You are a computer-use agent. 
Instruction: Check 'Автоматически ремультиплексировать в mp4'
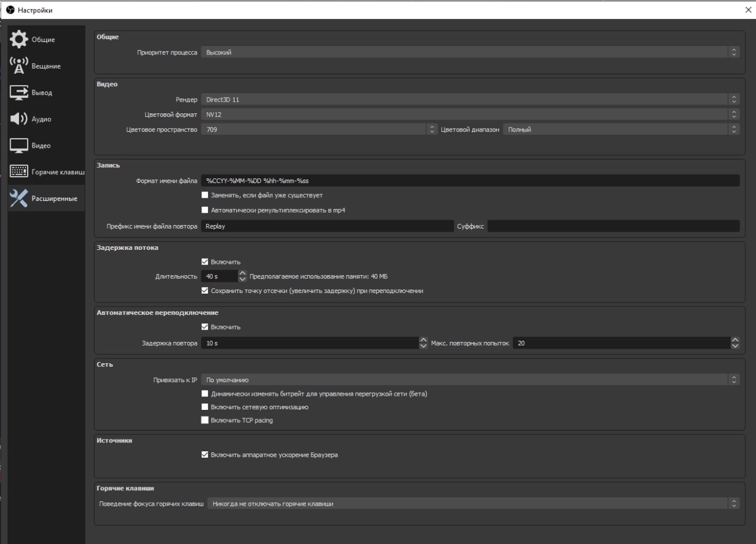(205, 210)
